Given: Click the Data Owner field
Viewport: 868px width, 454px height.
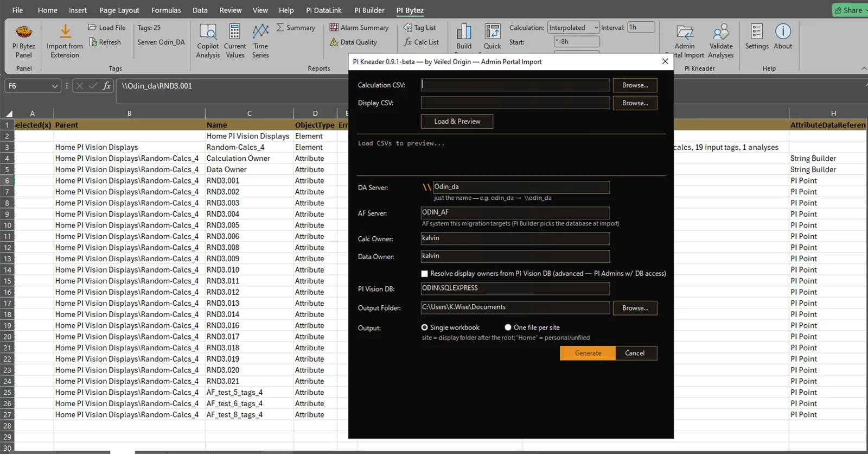Looking at the screenshot, I should coord(515,256).
